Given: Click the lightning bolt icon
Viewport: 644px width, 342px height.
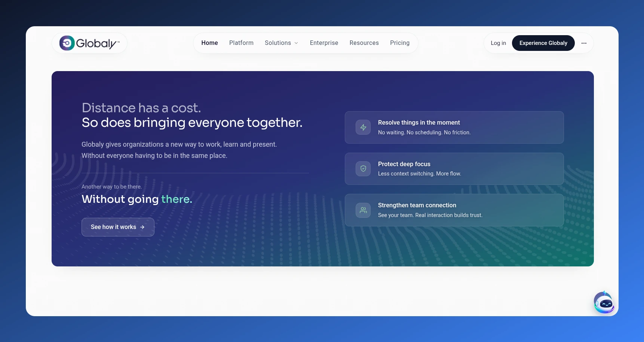Looking at the screenshot, I should (x=363, y=127).
